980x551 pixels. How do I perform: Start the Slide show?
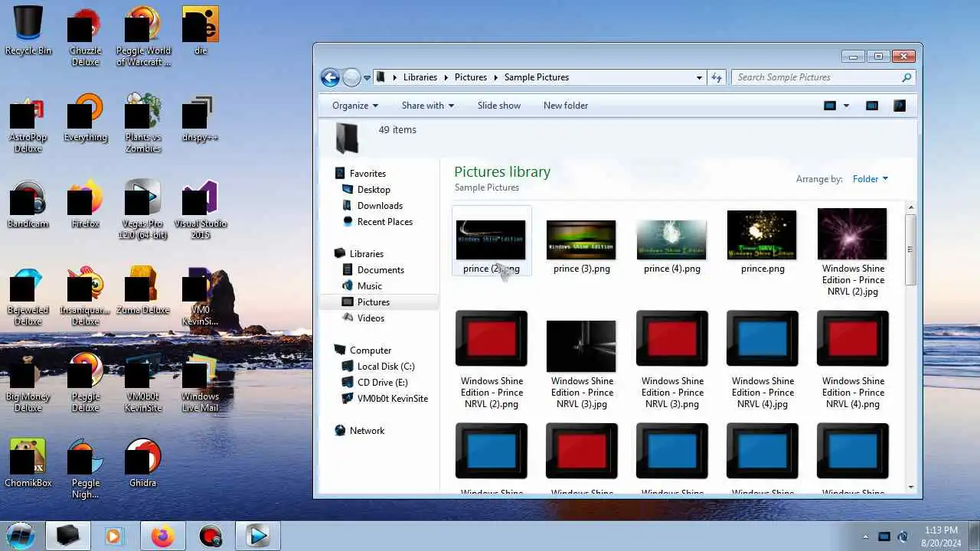[x=499, y=106]
